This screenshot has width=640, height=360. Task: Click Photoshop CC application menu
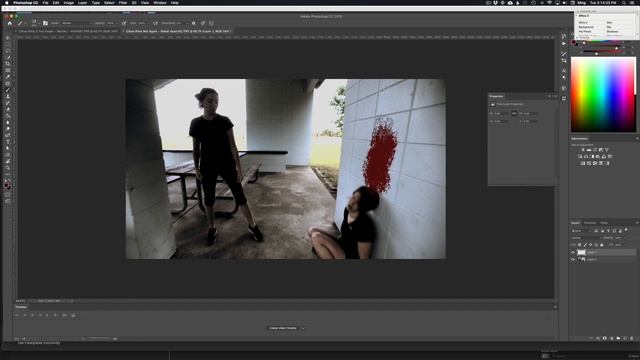click(26, 2)
